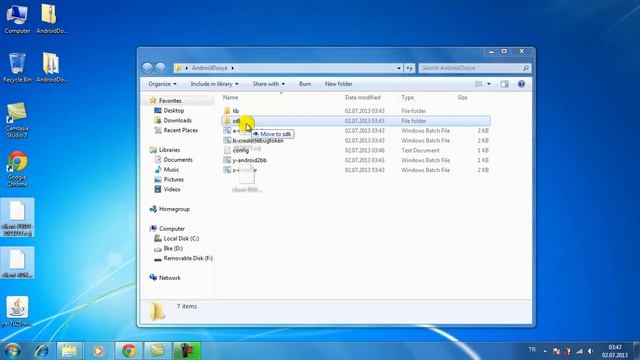Image resolution: width=640 pixels, height=360 pixels.
Task: Open the Recycle Bin desktop icon
Action: 17,67
